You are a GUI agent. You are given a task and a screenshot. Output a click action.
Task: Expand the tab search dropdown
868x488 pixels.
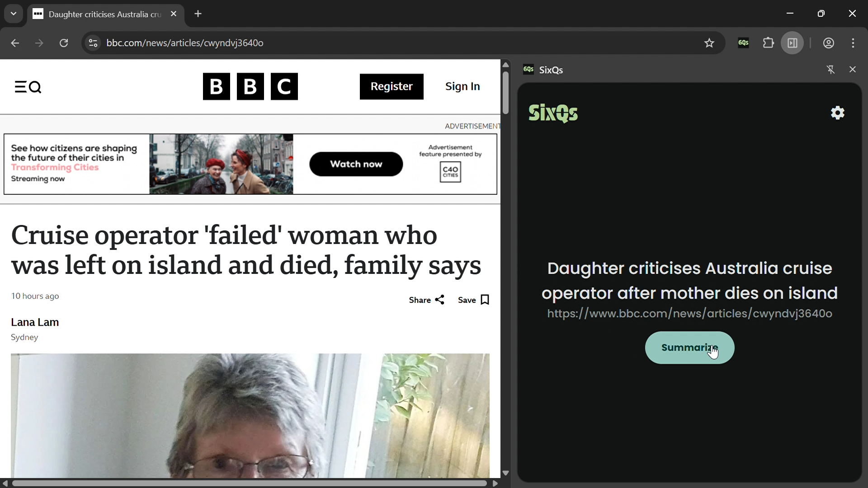[14, 14]
